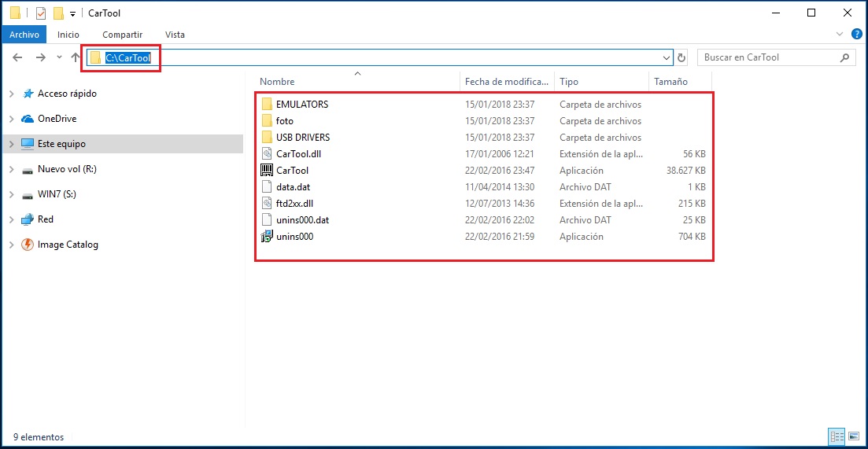Open the Archivo menu
The width and height of the screenshot is (868, 449).
24,35
